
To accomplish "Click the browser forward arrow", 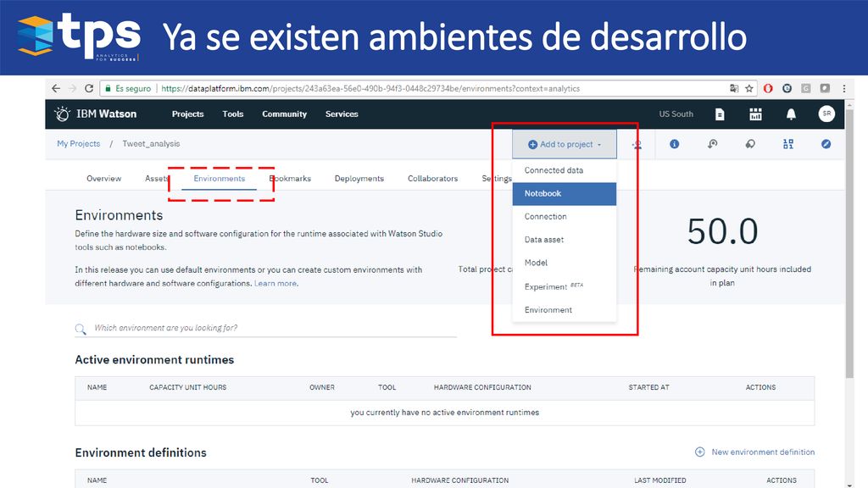I will point(73,88).
